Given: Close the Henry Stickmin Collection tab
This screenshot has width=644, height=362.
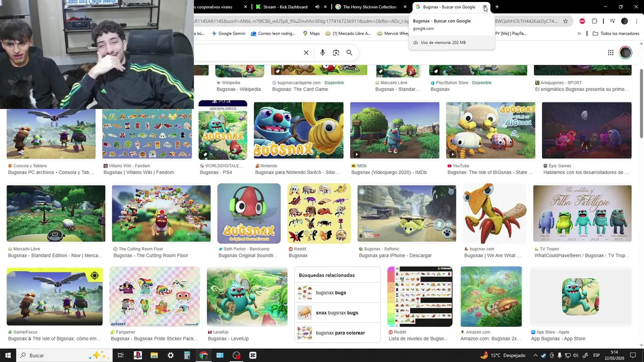Looking at the screenshot, I should click(x=405, y=7).
